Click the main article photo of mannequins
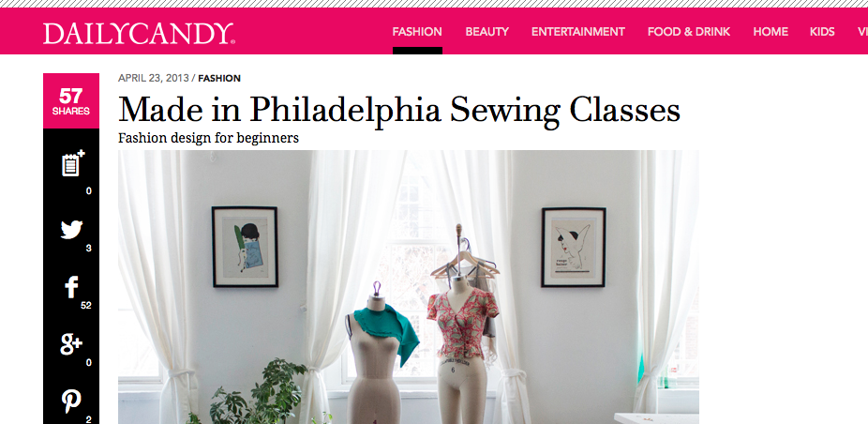Viewport: 868px width, 424px height. coord(409,287)
